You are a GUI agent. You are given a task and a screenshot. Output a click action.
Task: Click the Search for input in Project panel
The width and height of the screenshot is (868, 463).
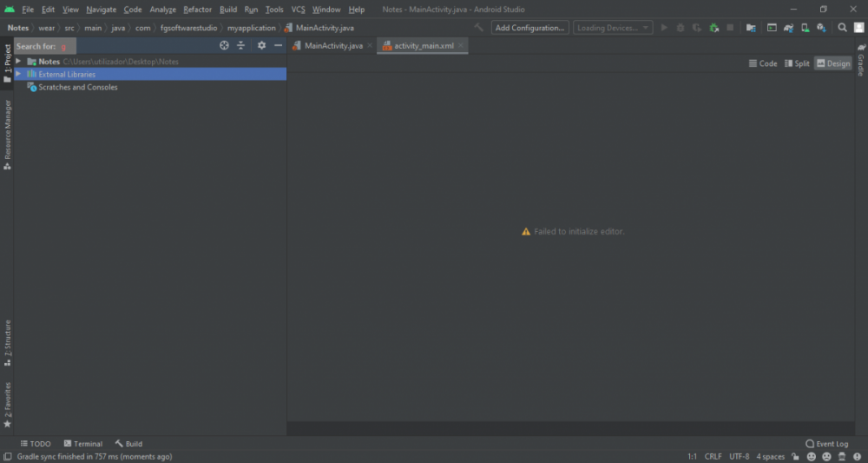point(45,46)
